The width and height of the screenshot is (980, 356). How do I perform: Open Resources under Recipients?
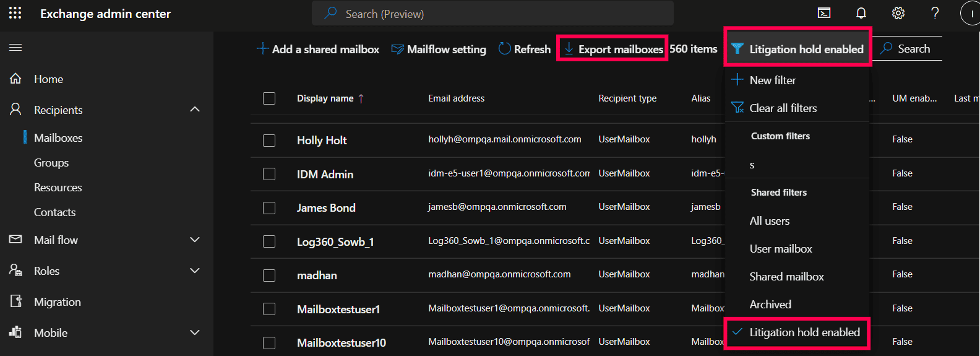click(x=58, y=187)
